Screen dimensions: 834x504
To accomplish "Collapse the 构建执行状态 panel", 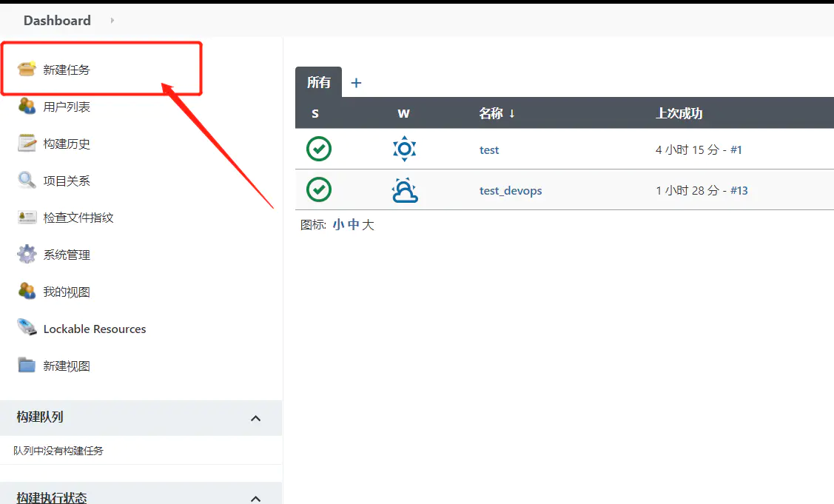I will click(x=255, y=499).
